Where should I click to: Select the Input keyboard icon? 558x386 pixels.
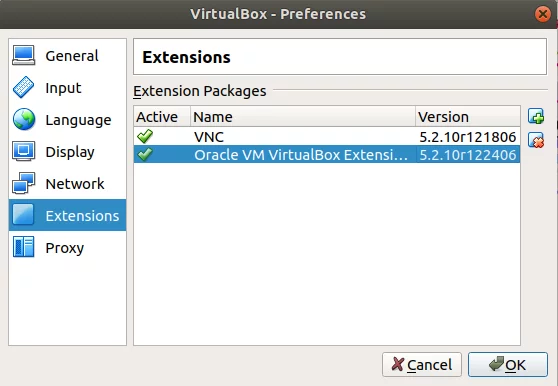coord(23,87)
